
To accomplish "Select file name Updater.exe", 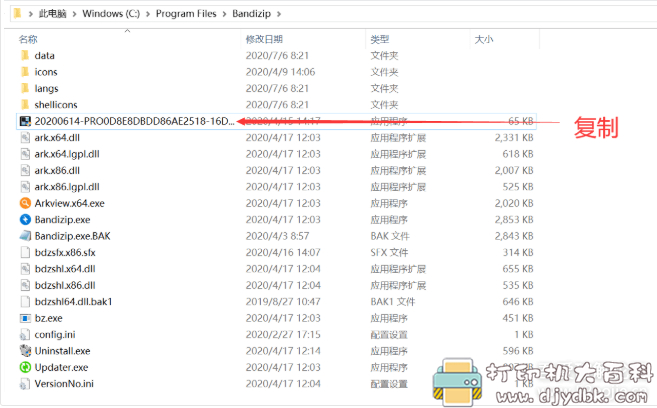I will tap(62, 367).
